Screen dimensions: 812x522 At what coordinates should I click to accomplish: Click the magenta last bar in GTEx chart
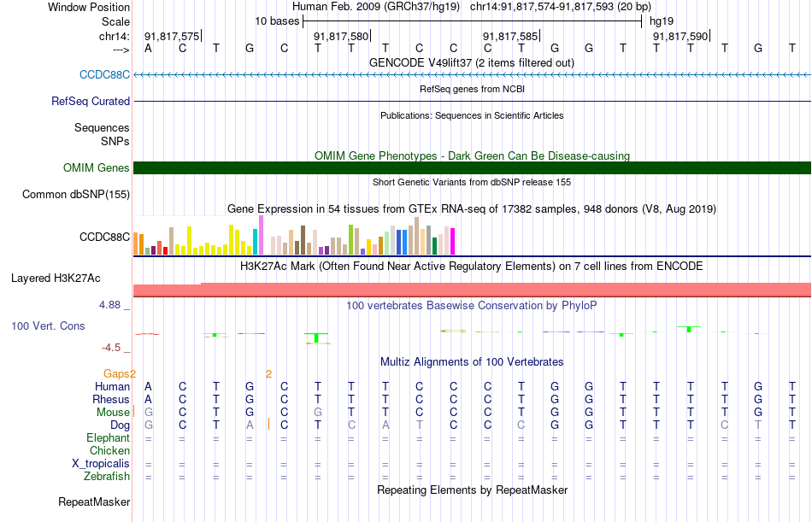tap(452, 241)
